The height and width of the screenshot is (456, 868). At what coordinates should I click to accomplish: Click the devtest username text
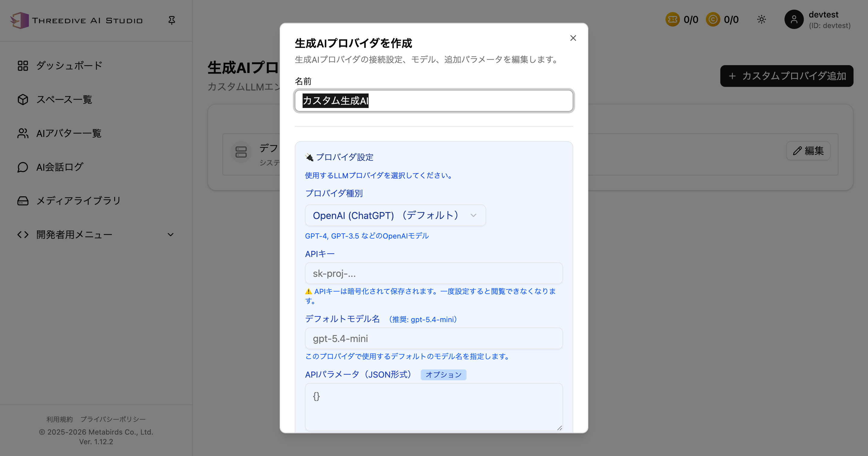tap(823, 15)
